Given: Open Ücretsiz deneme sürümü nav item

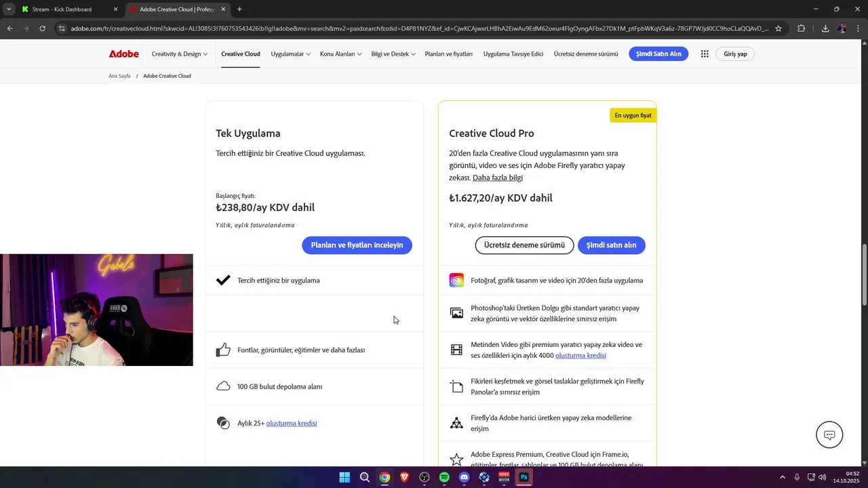Looking at the screenshot, I should point(586,54).
